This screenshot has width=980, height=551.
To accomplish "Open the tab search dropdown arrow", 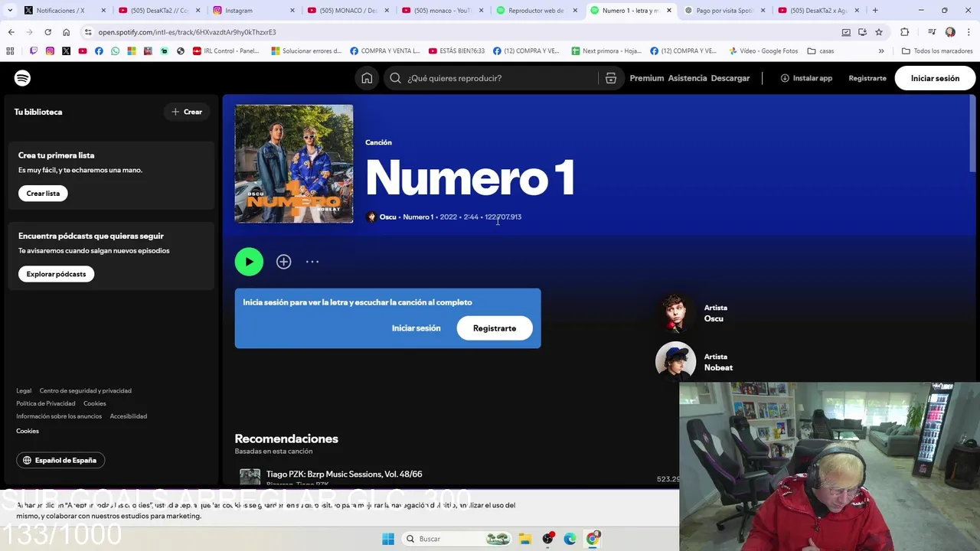I will click(9, 11).
